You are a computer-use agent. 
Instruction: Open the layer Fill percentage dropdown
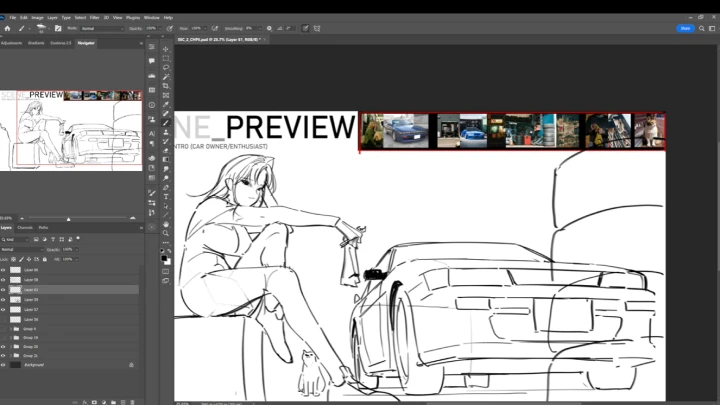point(76,259)
